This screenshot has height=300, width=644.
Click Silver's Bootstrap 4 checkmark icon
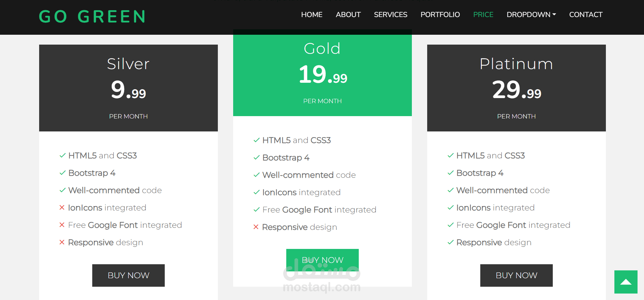click(63, 173)
